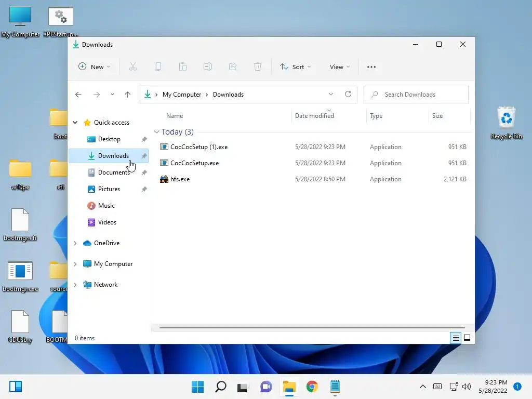Viewport: 532px width, 399px height.
Task: Sort by Date modified column header
Action: point(329,116)
